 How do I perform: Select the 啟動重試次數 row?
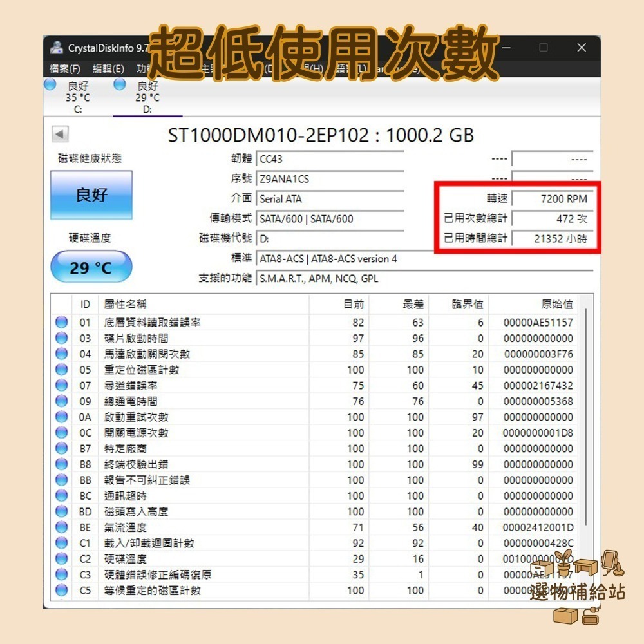315,417
